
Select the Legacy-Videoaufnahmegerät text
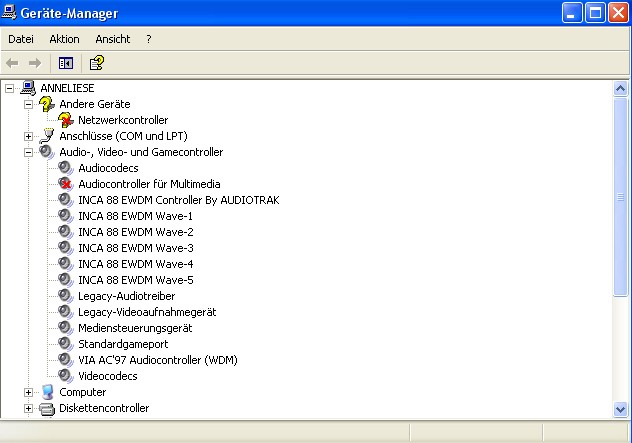[147, 312]
